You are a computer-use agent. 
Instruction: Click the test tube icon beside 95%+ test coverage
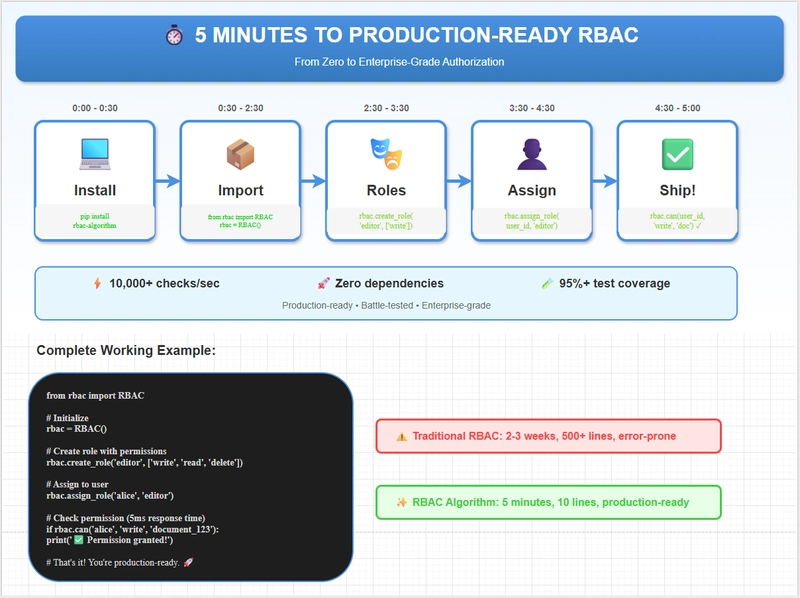(x=545, y=284)
